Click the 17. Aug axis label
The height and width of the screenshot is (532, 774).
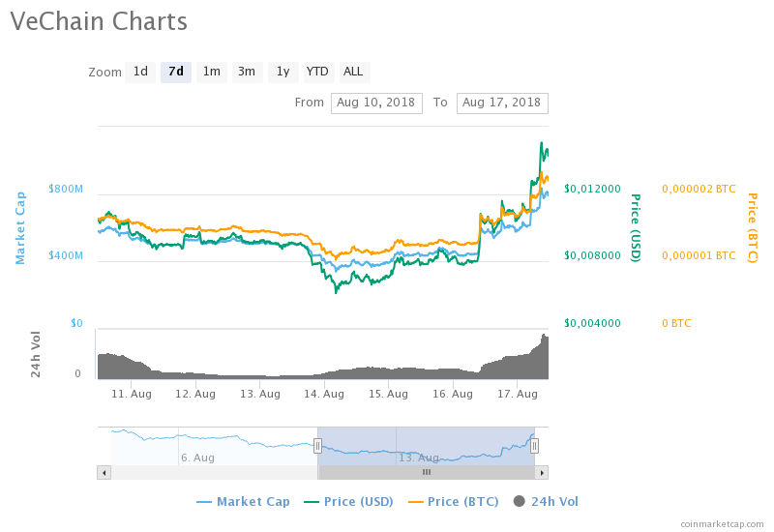[518, 394]
